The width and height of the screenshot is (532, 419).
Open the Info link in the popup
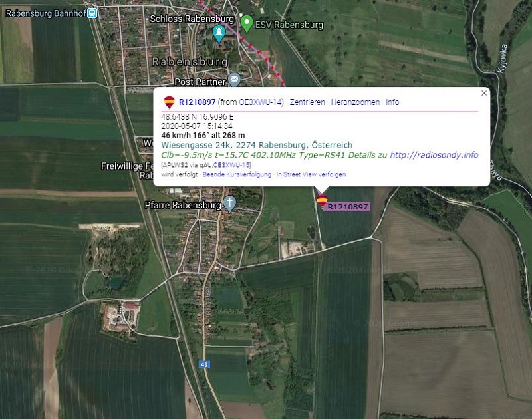[x=392, y=102]
